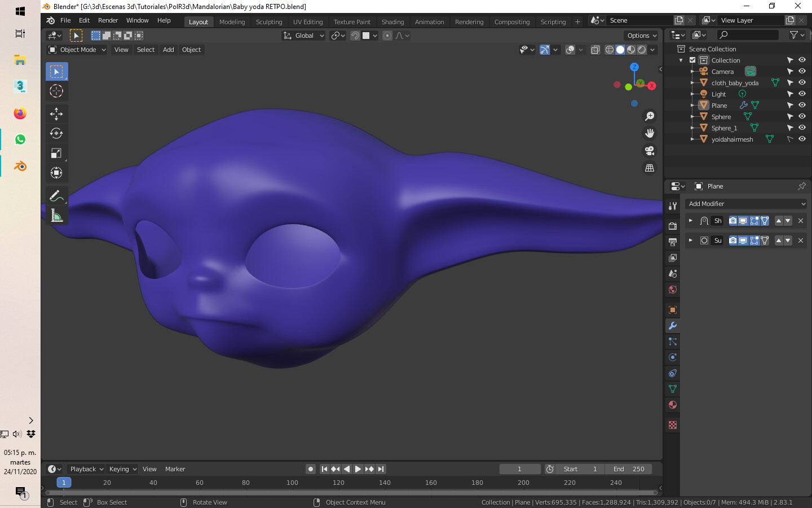
Task: Toggle camera view in viewport
Action: click(x=650, y=151)
